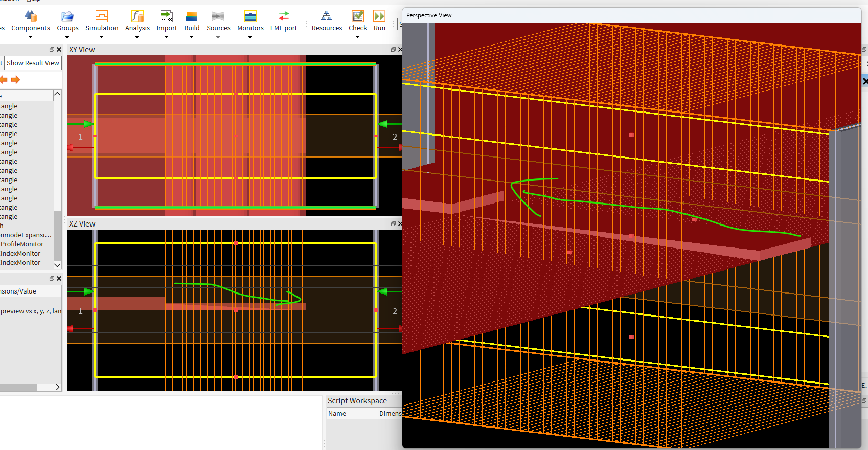Image resolution: width=868 pixels, height=450 pixels.
Task: Open the Analysis tool icon
Action: coord(137,17)
